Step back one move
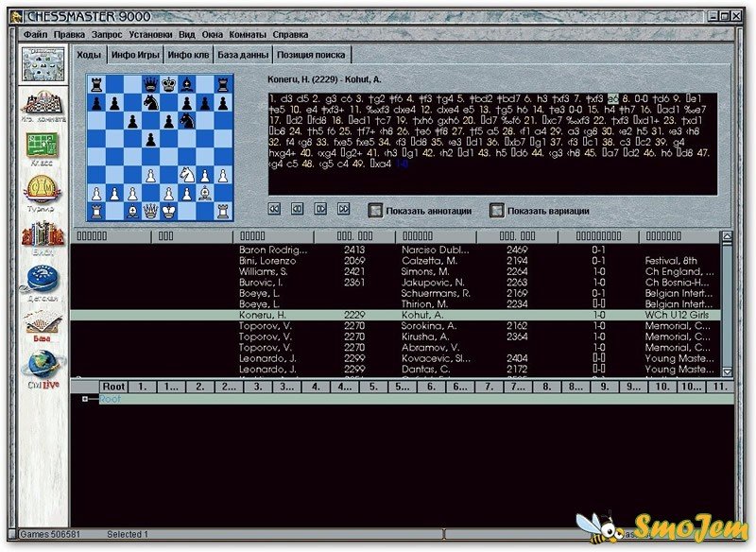The width and height of the screenshot is (756, 552). point(297,209)
